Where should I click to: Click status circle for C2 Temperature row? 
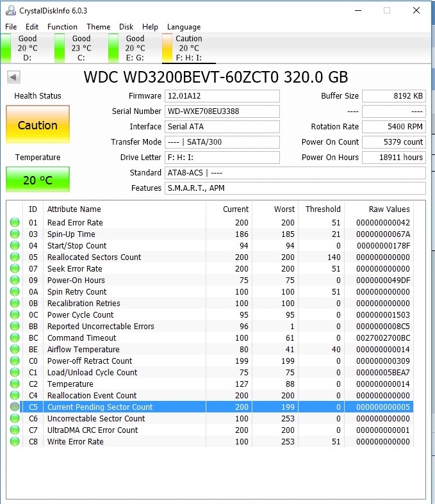tap(15, 384)
